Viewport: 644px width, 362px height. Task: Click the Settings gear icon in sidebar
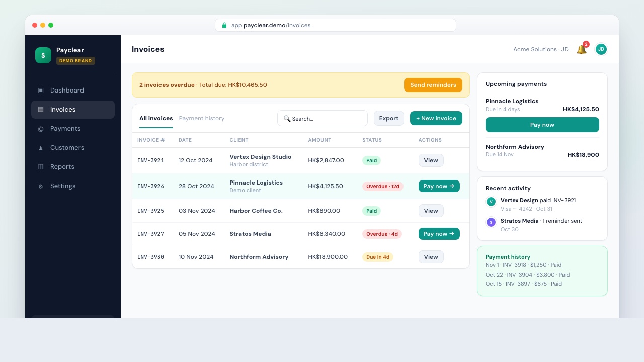point(41,186)
